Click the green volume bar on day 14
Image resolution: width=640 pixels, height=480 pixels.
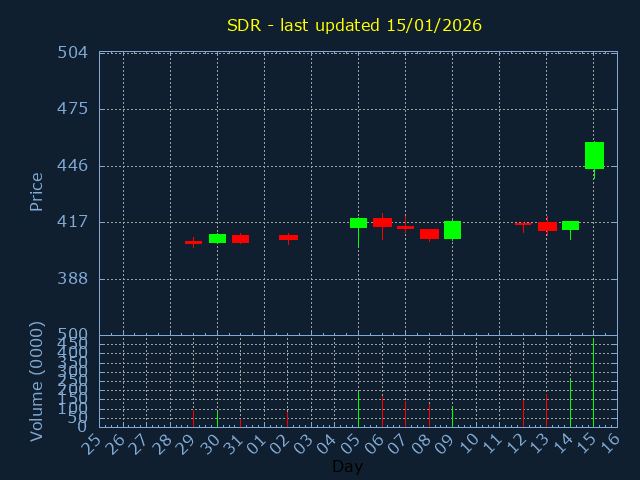570,402
